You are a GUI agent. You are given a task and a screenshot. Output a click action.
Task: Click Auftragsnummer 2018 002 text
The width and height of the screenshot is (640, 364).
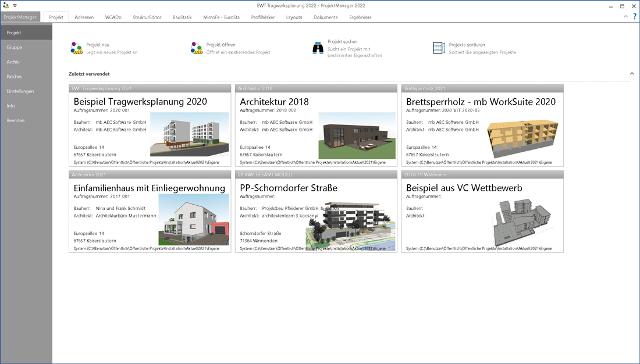268,110
